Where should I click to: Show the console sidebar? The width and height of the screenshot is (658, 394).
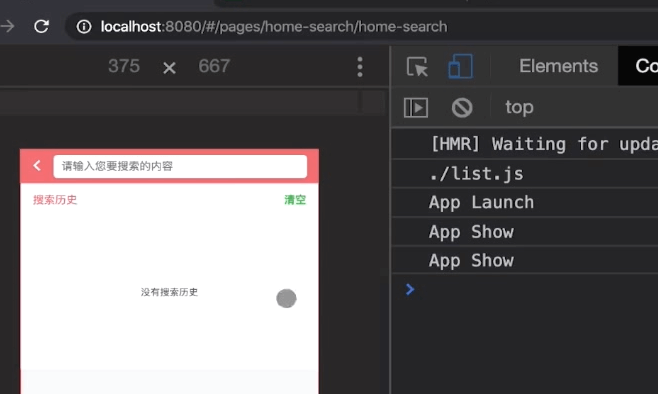pos(416,107)
